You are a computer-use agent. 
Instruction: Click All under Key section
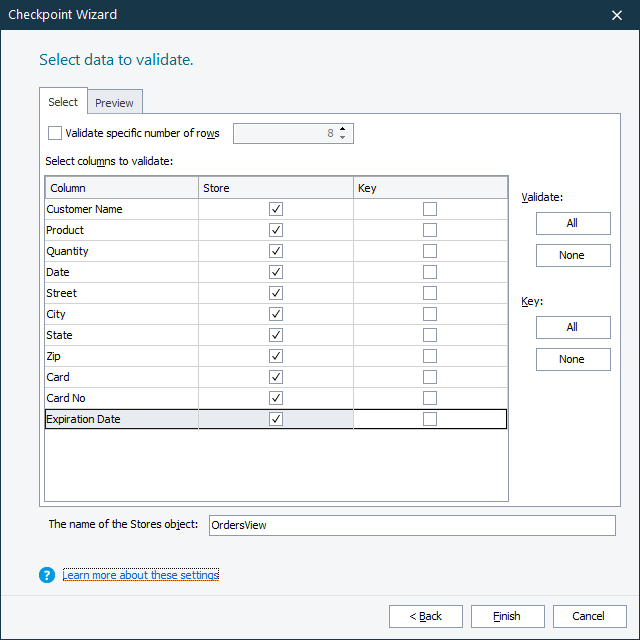tap(572, 327)
